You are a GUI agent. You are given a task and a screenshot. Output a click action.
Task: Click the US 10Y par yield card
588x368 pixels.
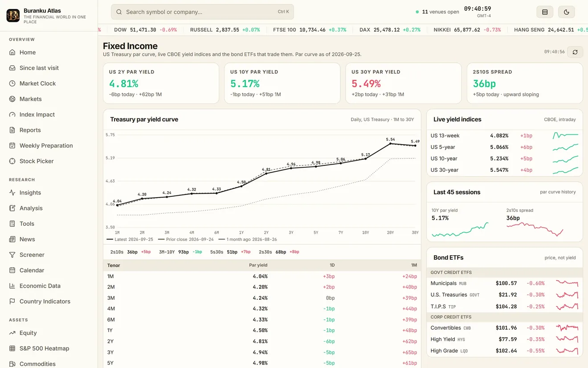point(282,83)
